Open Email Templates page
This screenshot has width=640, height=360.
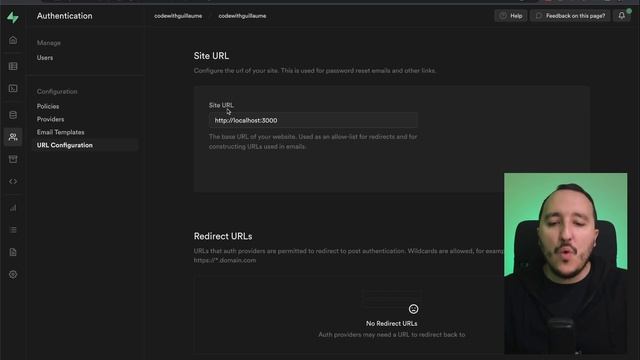coord(60,132)
